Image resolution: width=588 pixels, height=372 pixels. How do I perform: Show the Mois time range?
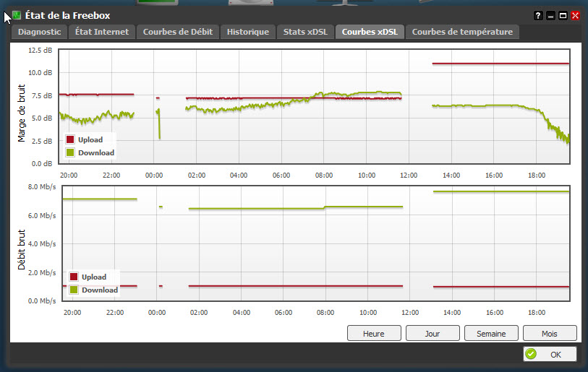(550, 334)
